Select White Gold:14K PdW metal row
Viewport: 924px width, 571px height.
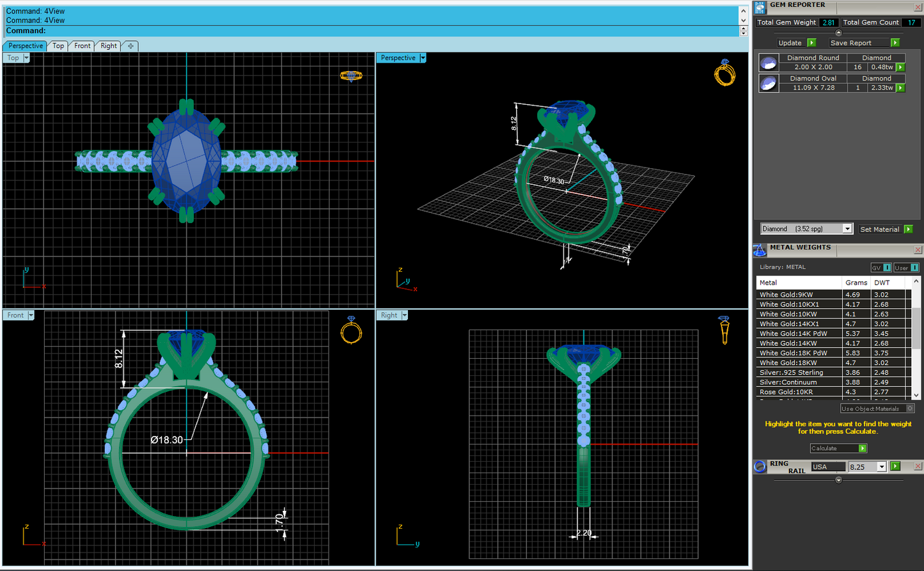click(833, 333)
